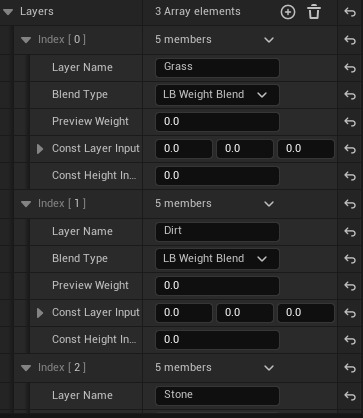Collapse the Index [ 2 ] element
Image resolution: width=363 pixels, height=418 pixels.
point(26,368)
